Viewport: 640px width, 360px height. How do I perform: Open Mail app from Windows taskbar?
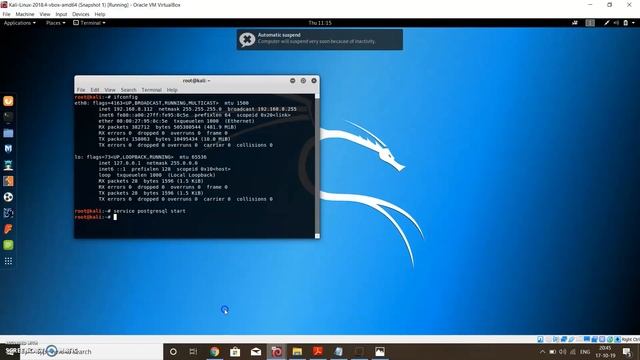coord(256,351)
